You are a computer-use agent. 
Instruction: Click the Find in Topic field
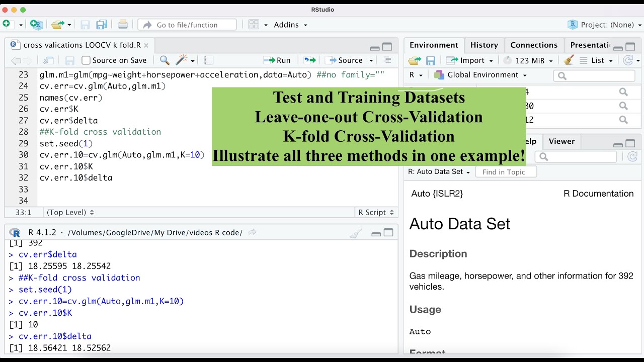pyautogui.click(x=506, y=172)
